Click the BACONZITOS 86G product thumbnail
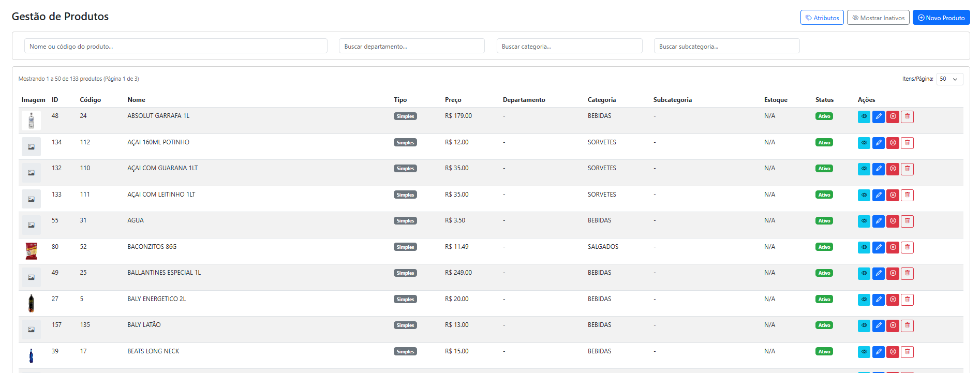The image size is (980, 373). (x=31, y=251)
